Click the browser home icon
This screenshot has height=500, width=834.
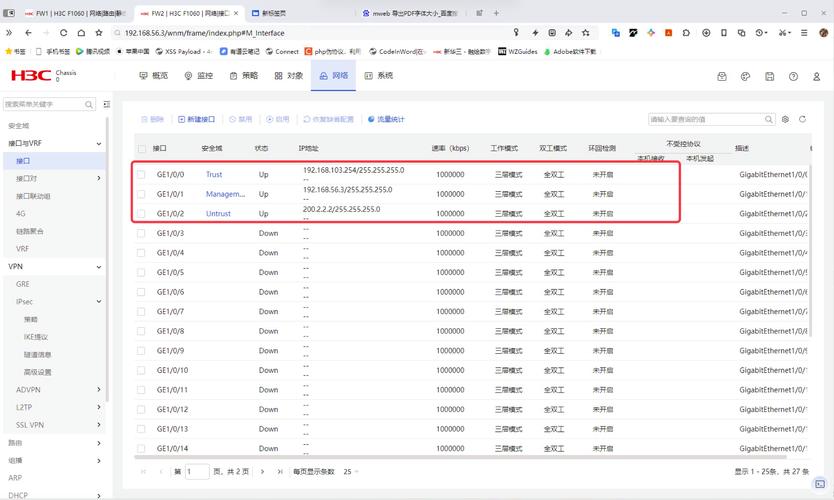point(81,33)
